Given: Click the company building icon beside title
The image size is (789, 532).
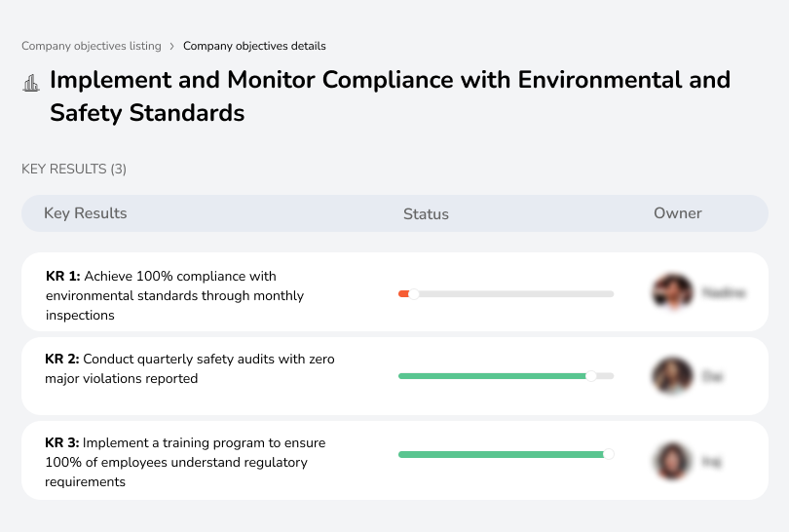Looking at the screenshot, I should coord(31,83).
